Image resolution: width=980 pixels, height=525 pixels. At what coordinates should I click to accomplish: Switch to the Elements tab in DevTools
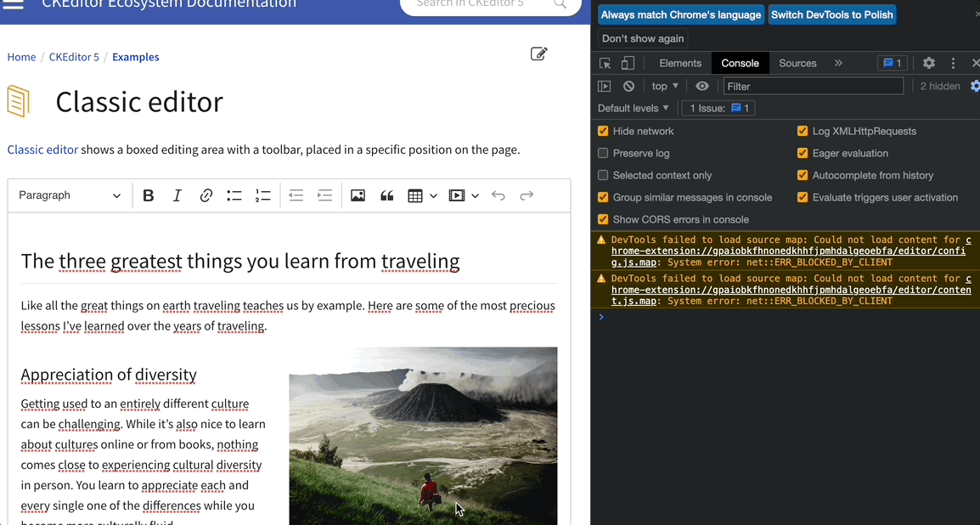(x=679, y=63)
